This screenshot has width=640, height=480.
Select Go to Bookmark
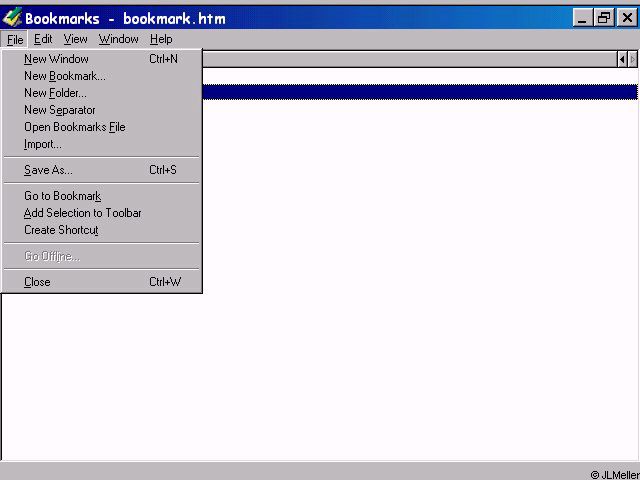[102, 196]
